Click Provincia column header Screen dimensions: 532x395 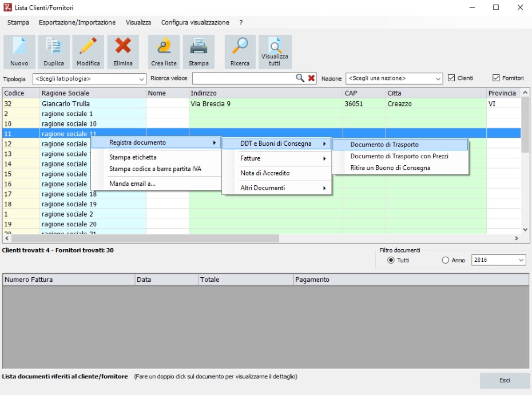(503, 93)
